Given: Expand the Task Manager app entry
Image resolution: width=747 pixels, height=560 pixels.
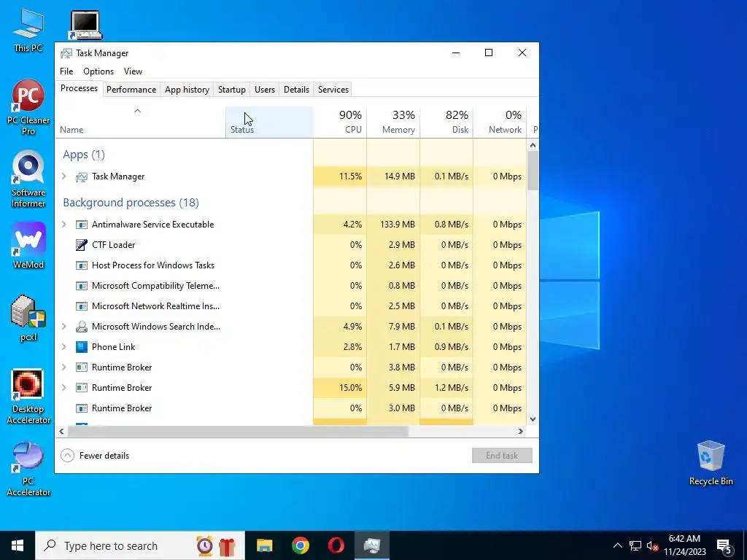Looking at the screenshot, I should pos(64,176).
